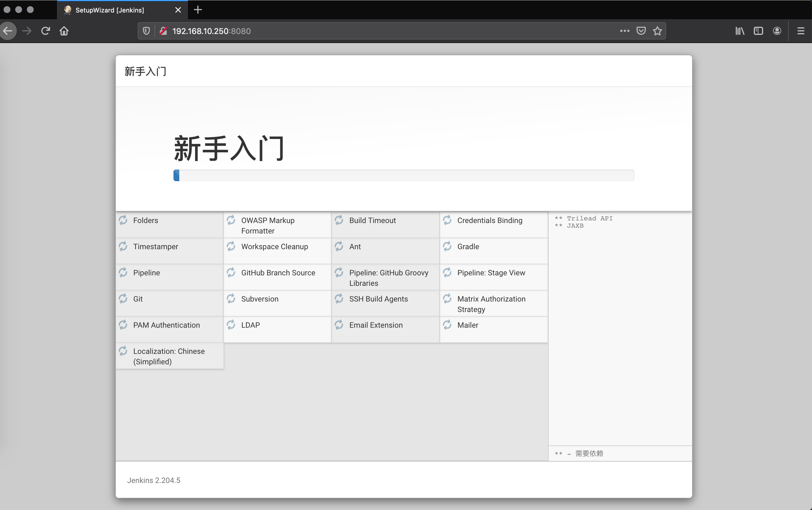Click the GitHub Branch Source spinner icon

231,272
